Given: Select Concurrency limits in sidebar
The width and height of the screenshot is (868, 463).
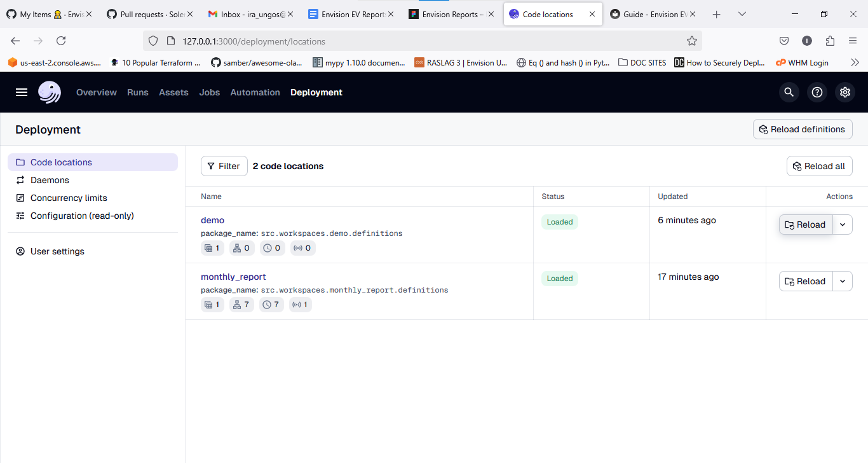Looking at the screenshot, I should tap(93, 198).
